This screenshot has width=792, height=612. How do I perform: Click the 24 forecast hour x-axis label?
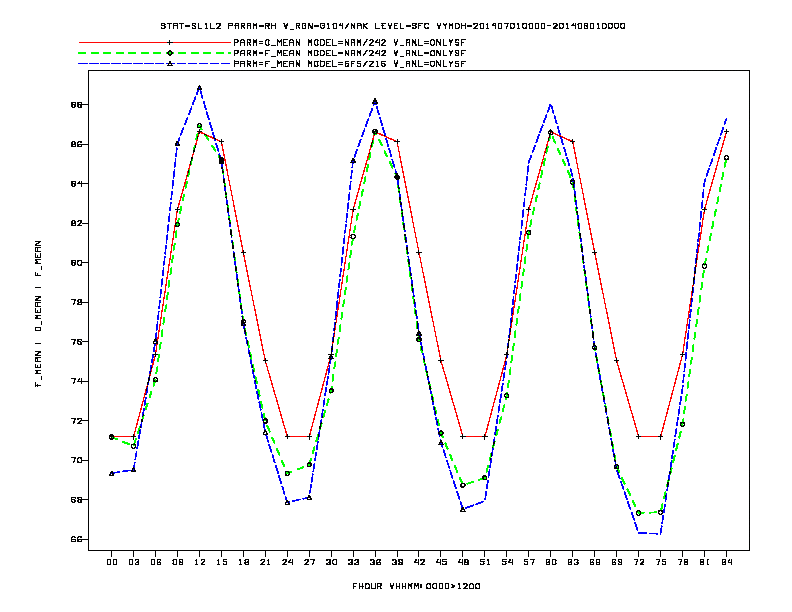click(287, 562)
